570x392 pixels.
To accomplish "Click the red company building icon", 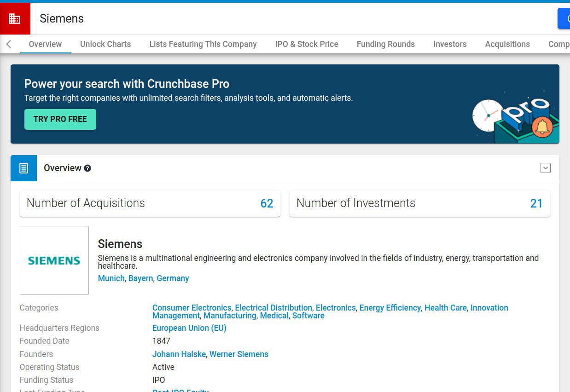I will tap(15, 19).
